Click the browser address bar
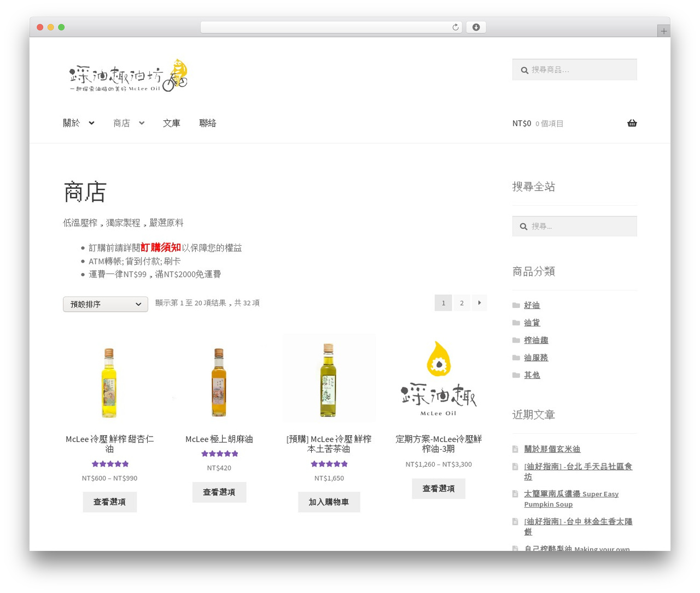This screenshot has height=593, width=700. click(331, 27)
